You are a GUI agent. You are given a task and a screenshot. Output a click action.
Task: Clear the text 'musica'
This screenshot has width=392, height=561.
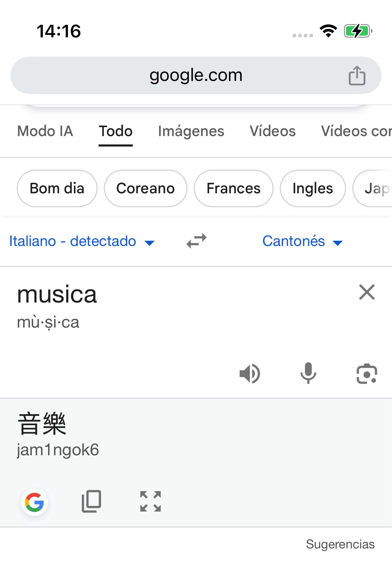click(367, 292)
